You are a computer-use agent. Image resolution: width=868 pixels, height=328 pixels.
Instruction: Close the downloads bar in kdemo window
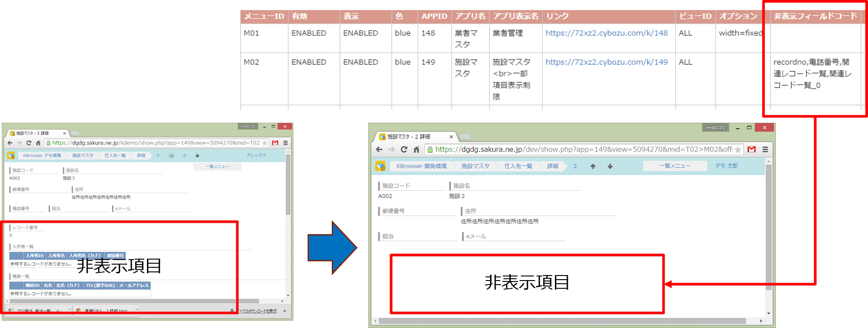[285, 311]
